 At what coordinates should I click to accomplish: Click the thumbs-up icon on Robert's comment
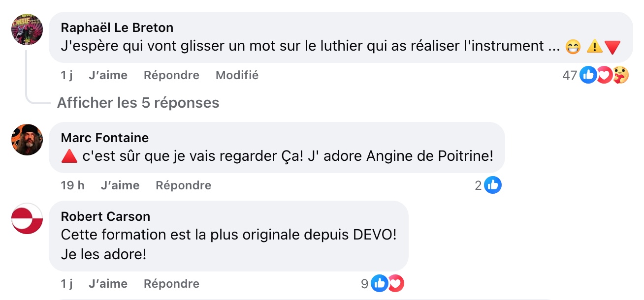click(x=380, y=284)
